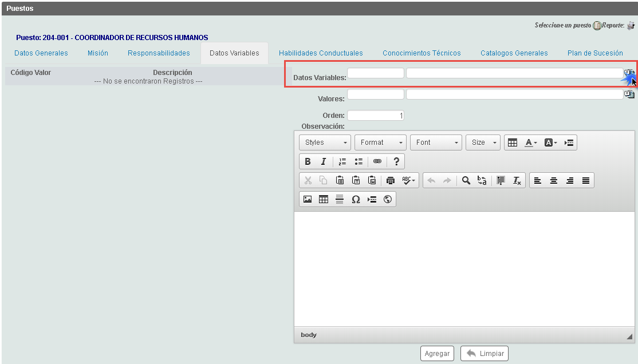638x364 pixels.
Task: Open the Background Color picker
Action: coord(550,143)
